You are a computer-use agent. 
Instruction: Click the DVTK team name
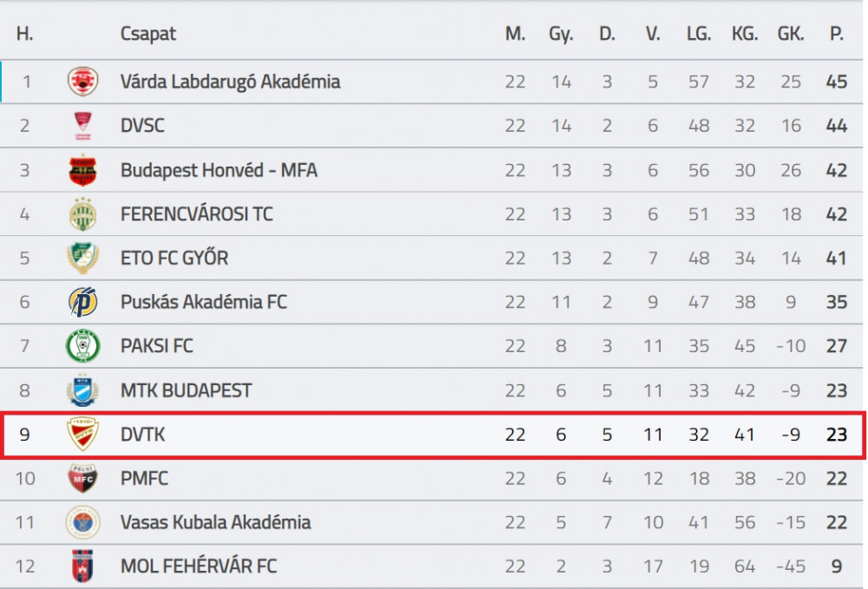click(x=143, y=434)
